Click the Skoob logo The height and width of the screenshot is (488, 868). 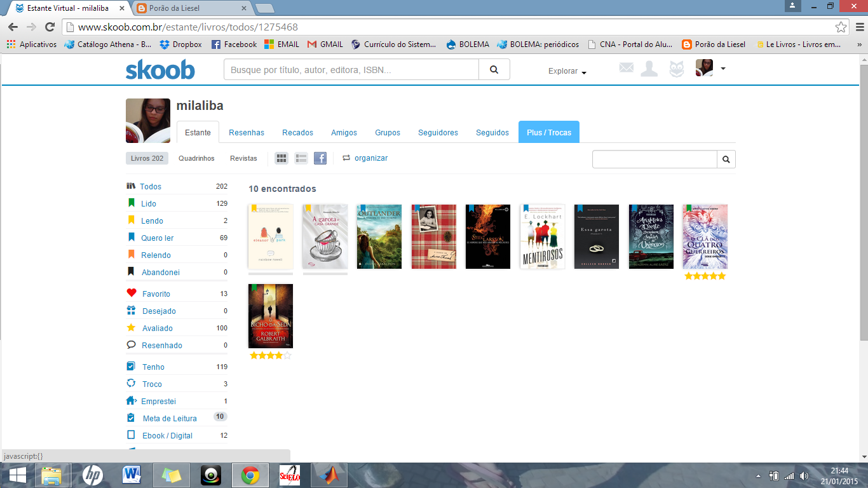pos(160,69)
